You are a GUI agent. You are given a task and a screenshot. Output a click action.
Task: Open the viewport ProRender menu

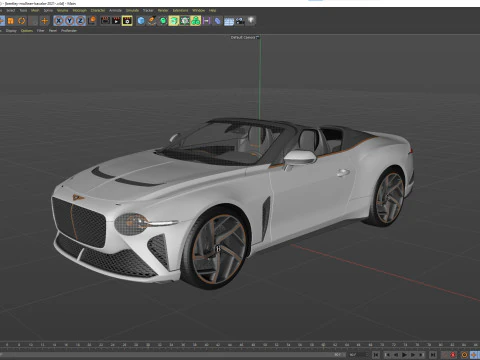coord(69,31)
